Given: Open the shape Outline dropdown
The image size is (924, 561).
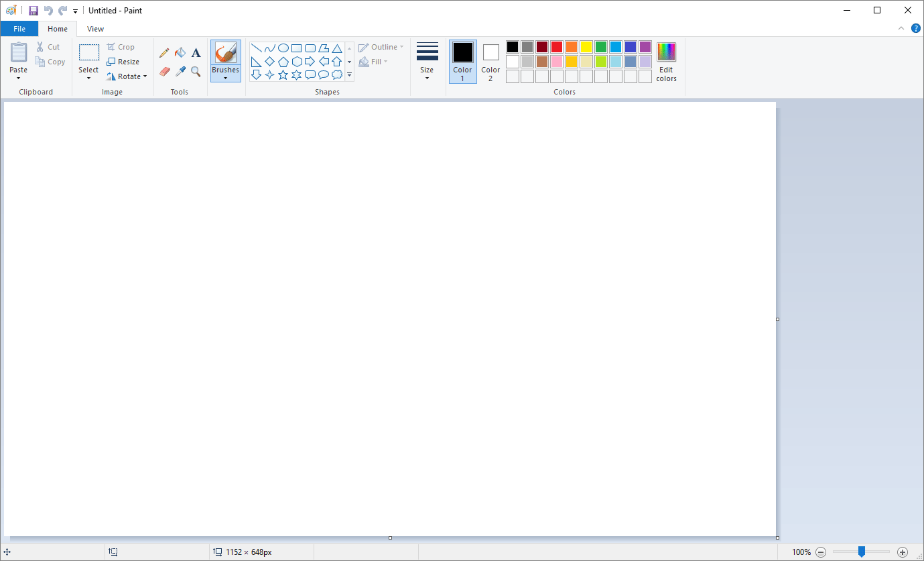Looking at the screenshot, I should tap(381, 47).
